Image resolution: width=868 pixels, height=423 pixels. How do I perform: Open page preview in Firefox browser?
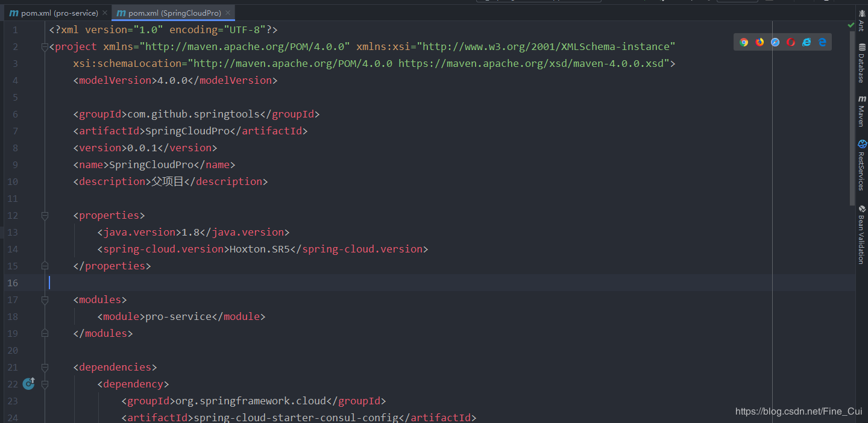tap(759, 42)
